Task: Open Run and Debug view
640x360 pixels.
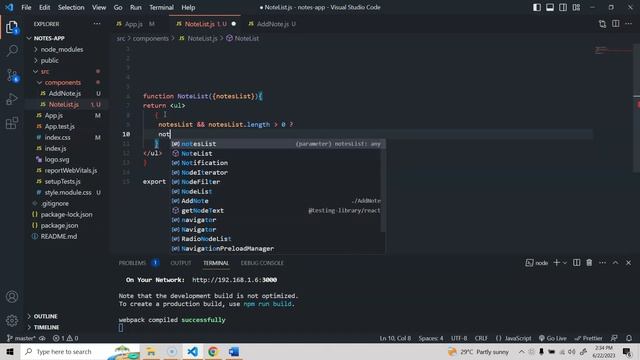Action: click(12, 99)
